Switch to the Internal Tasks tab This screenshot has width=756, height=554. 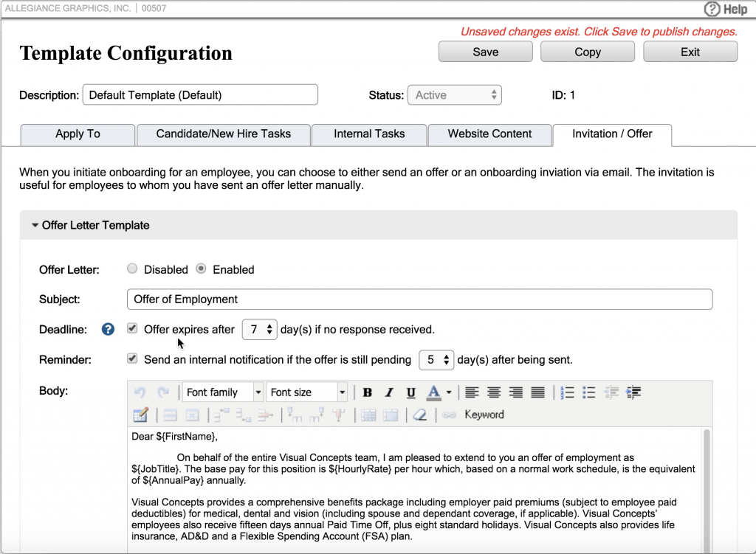click(368, 134)
